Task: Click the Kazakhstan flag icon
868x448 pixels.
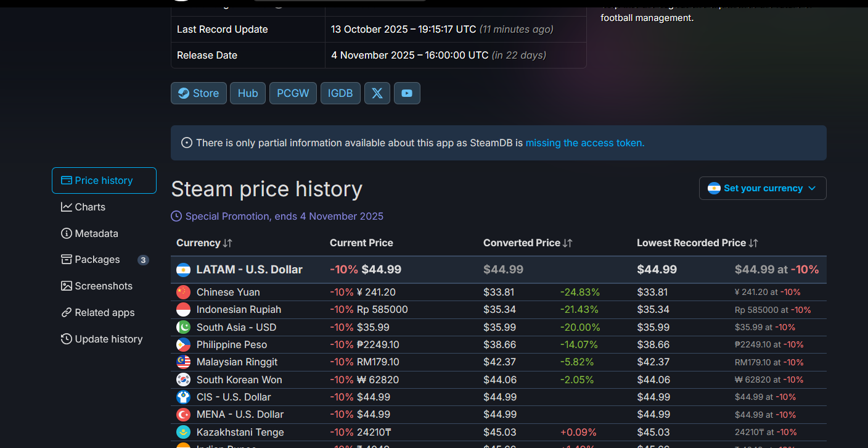Action: 183,432
